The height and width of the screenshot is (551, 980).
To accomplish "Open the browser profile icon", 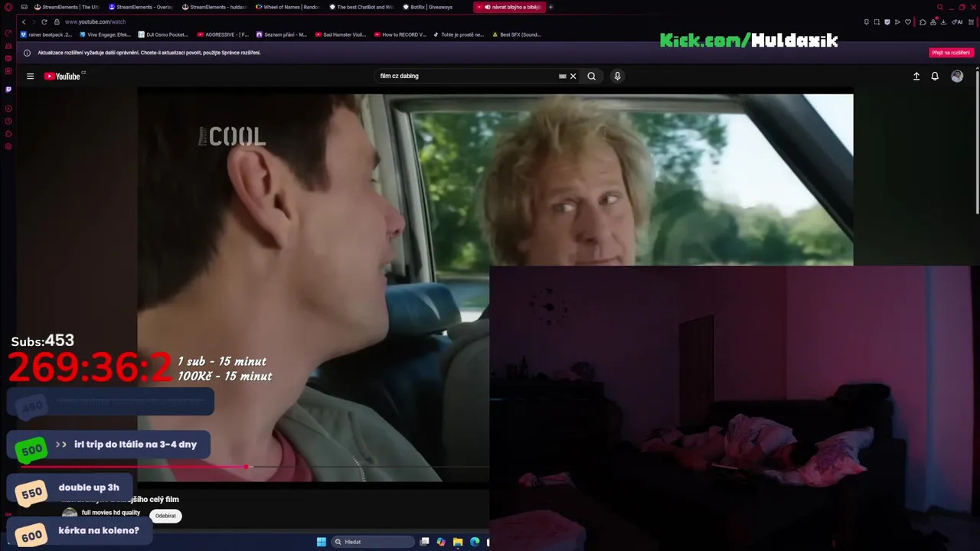I will tap(933, 22).
